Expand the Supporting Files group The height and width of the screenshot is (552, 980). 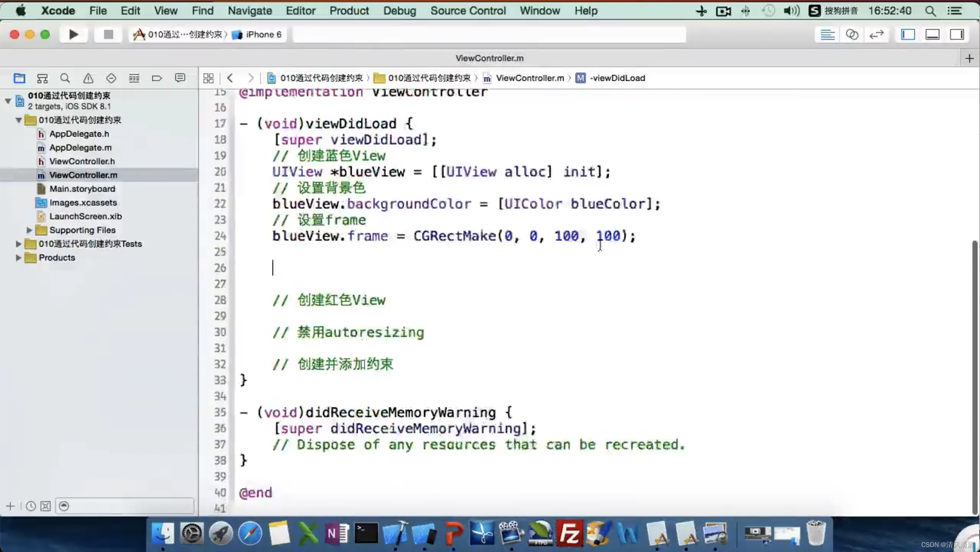pos(29,230)
